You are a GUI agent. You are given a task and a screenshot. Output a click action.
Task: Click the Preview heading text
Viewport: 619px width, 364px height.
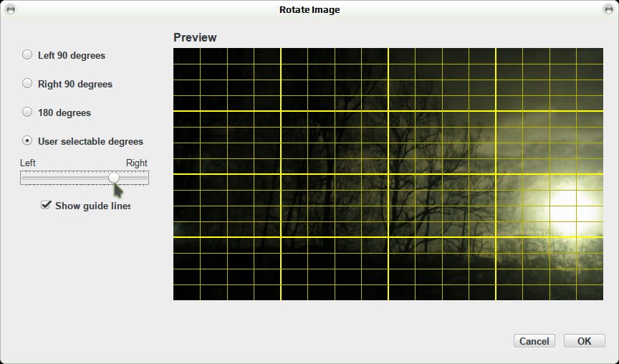(195, 37)
